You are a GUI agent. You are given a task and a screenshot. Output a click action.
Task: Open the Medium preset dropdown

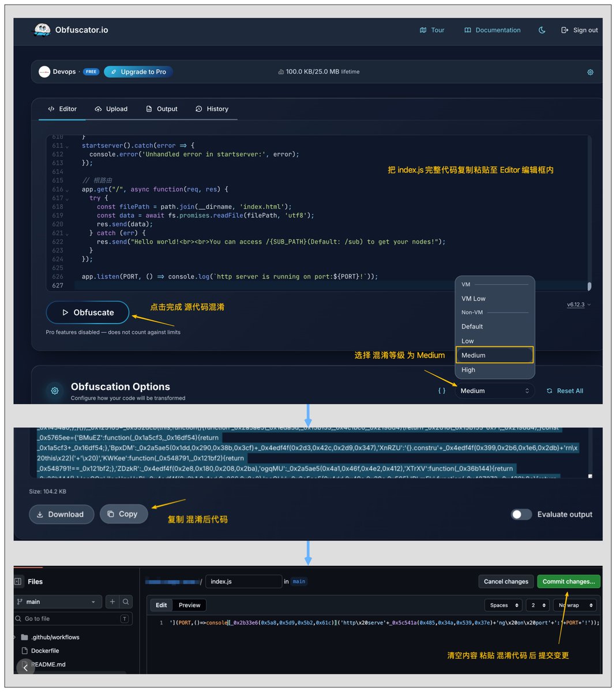coord(495,391)
